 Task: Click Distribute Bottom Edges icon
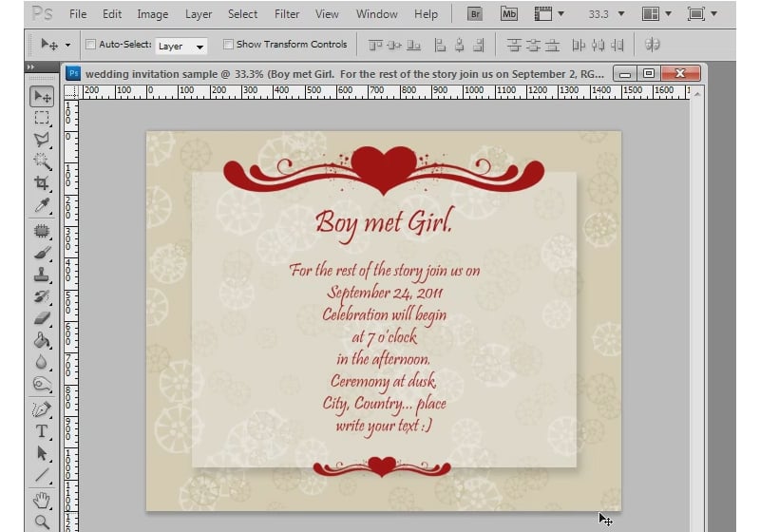552,45
